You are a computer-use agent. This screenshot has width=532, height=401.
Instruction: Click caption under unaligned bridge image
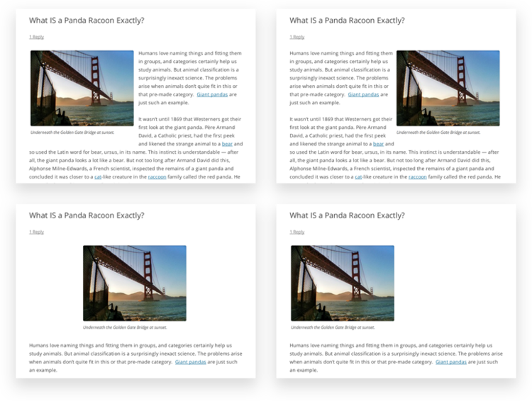click(333, 327)
